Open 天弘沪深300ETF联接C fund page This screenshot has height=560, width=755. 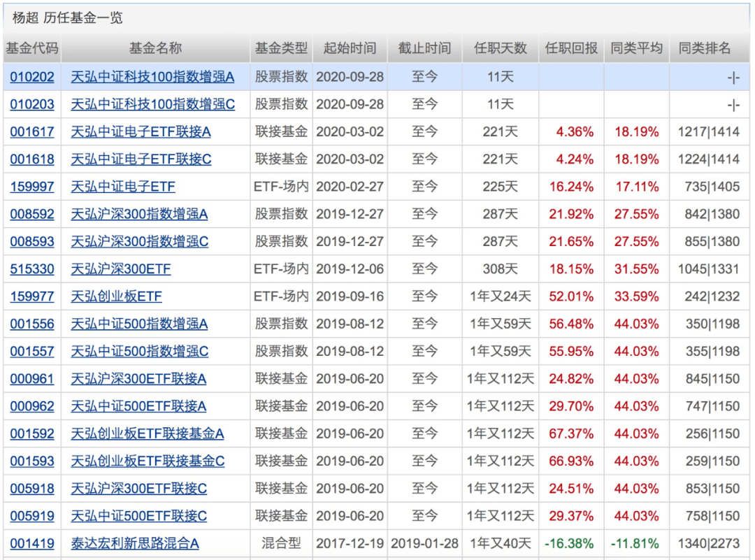pyautogui.click(x=138, y=489)
